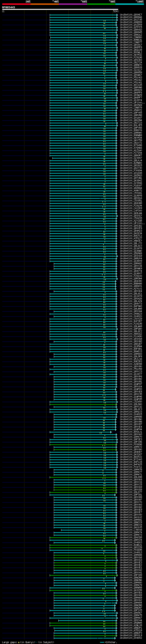Open hit UniRef100_Q8H946
146x644 pixels.
coord(131,17)
